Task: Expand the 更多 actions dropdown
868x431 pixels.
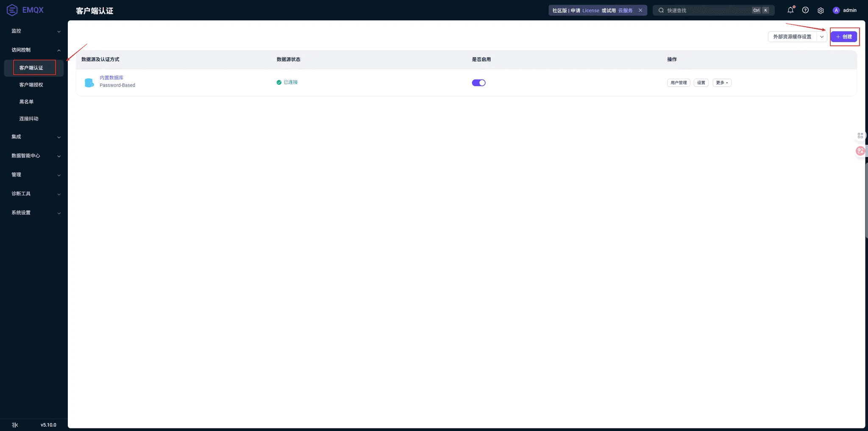Action: [x=722, y=83]
